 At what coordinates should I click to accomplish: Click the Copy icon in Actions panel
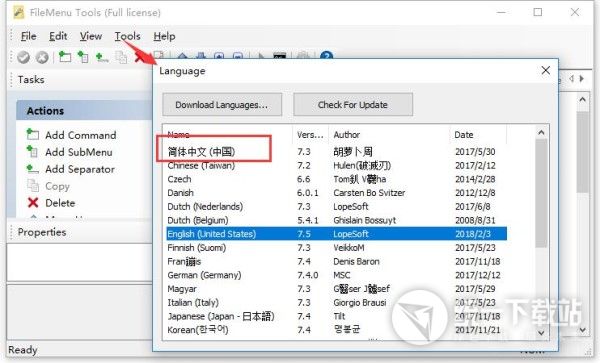tap(33, 186)
